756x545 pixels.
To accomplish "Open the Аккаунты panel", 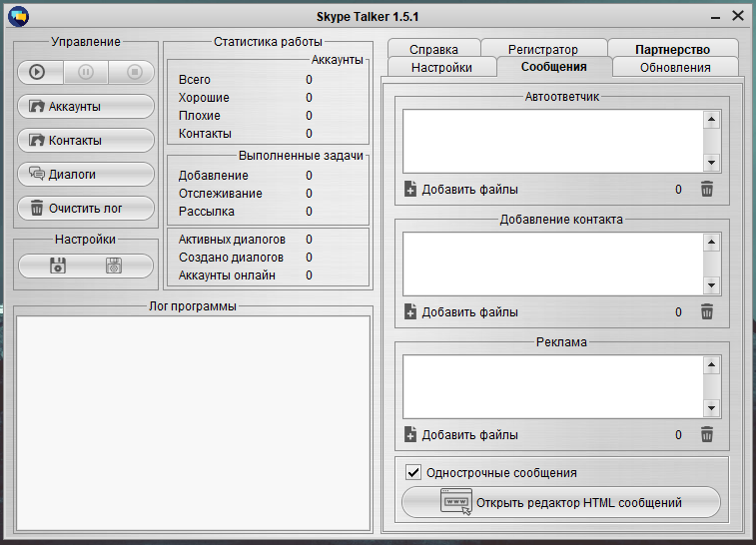I will (x=86, y=106).
